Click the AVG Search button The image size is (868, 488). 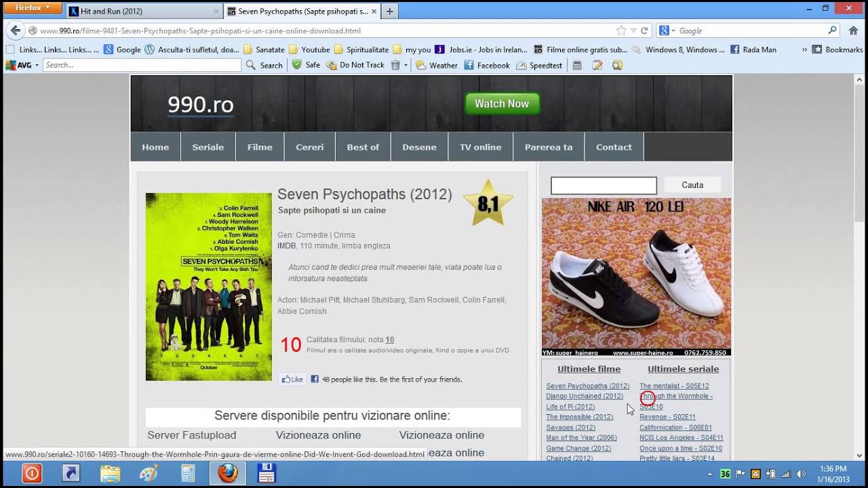(264, 65)
